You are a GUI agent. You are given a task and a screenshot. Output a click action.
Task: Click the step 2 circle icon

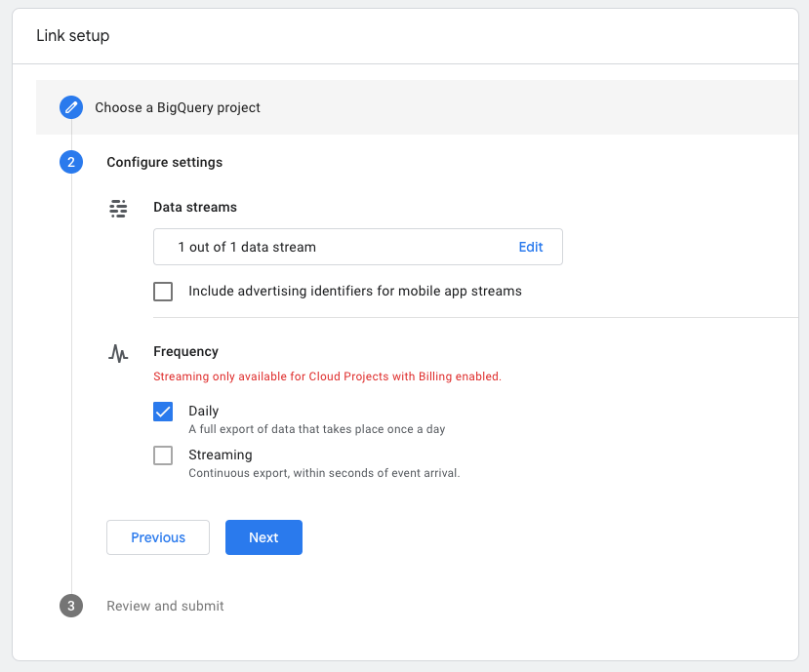[x=71, y=162]
